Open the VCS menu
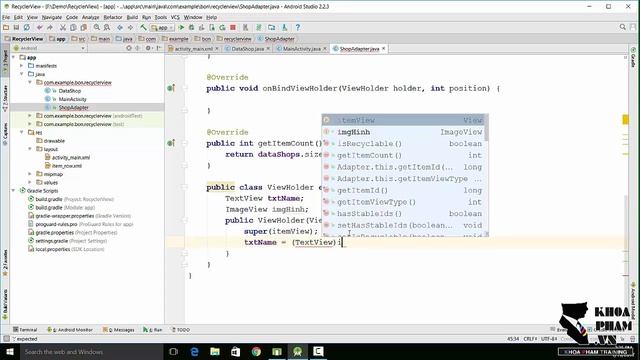 pos(175,17)
